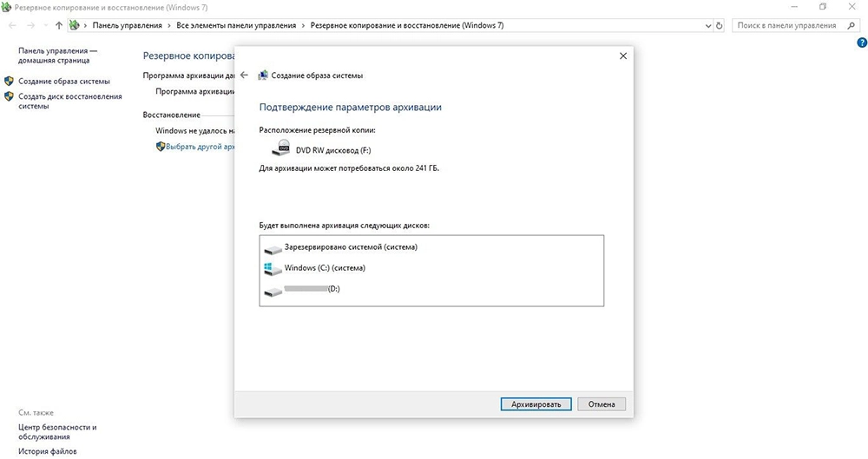Select "Панель управления" breadcrumb item

tap(128, 26)
